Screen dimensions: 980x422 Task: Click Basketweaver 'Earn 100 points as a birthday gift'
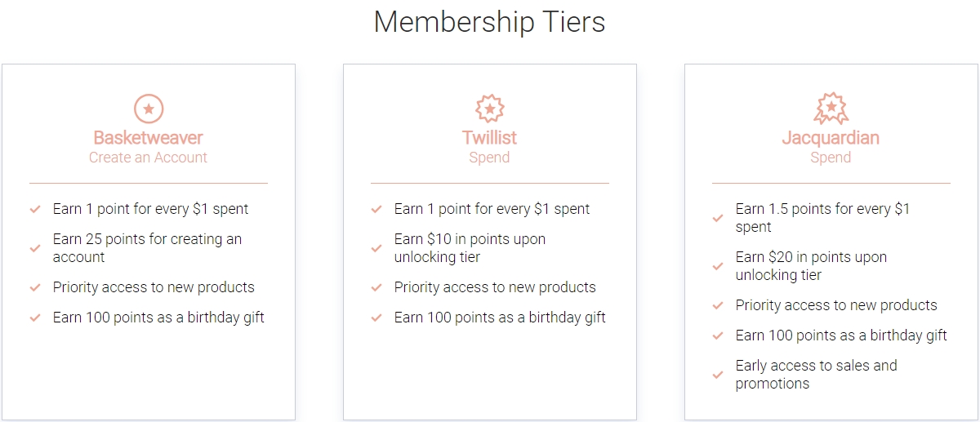158,318
